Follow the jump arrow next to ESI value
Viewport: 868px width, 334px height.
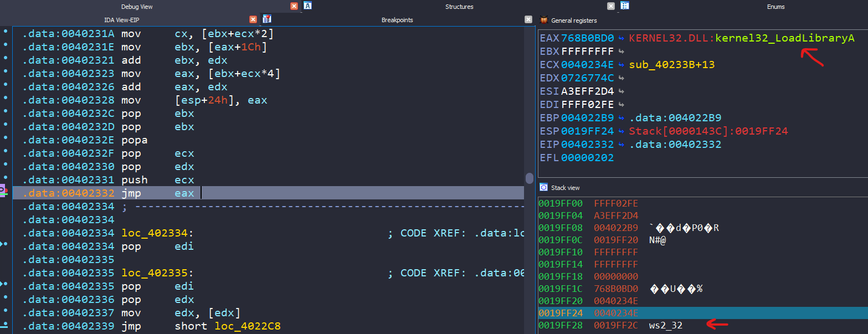pyautogui.click(x=621, y=91)
